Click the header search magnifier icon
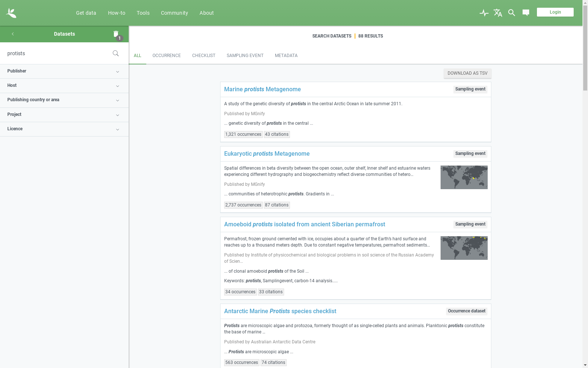The image size is (588, 368). 512,13
